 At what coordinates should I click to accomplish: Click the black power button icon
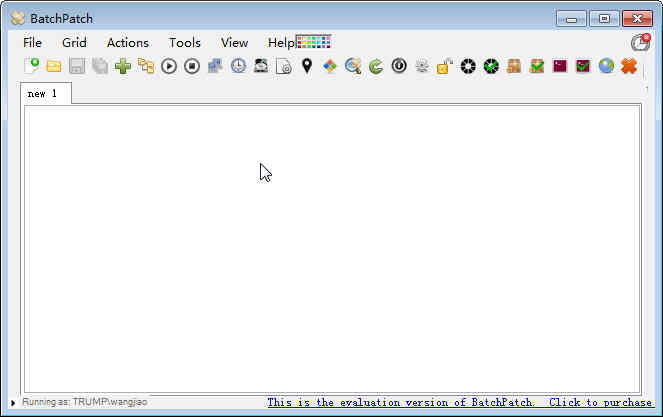[x=399, y=66]
